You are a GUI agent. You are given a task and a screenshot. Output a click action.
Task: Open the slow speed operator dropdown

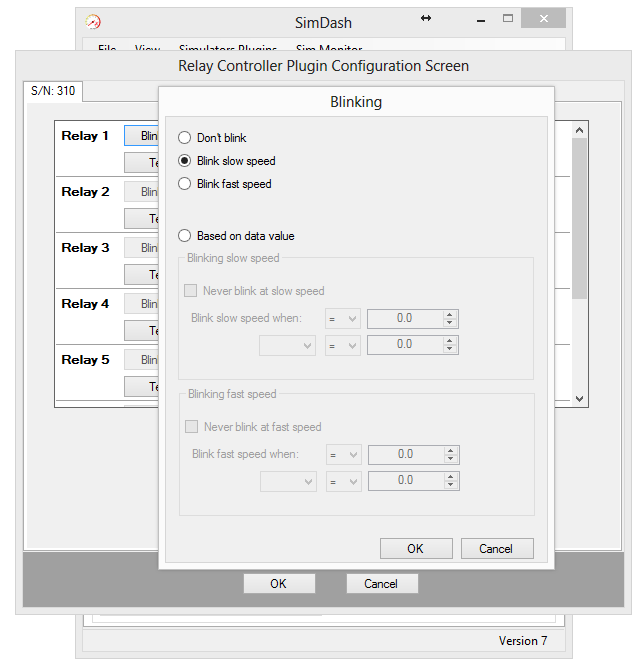point(343,319)
